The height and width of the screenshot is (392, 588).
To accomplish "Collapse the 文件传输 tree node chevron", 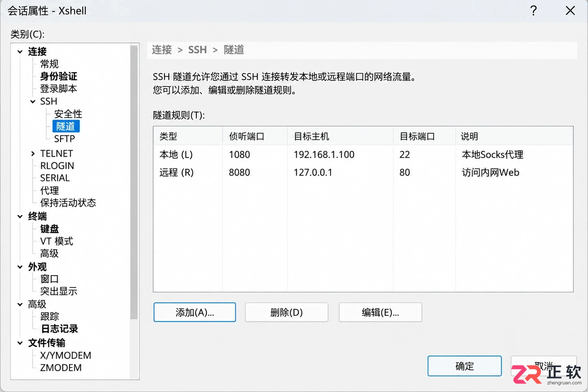I will click(x=20, y=343).
